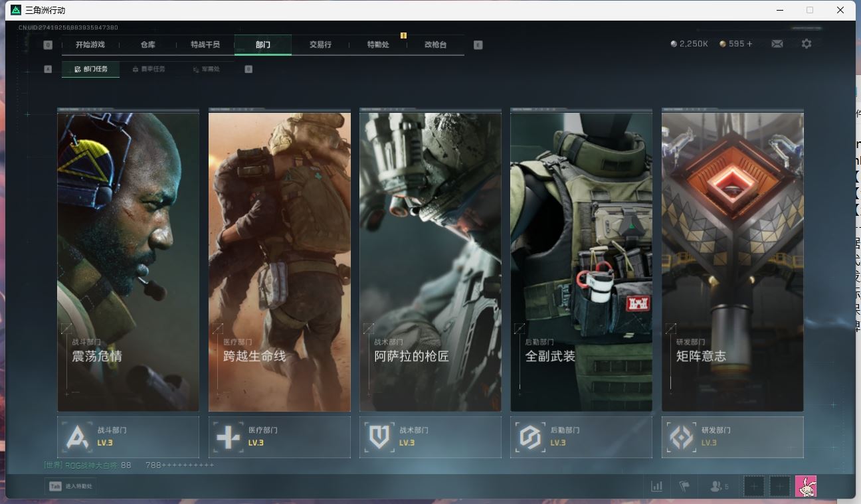Viewport: 861px width, 504px height.
Task: Click the pink bunny player avatar
Action: tap(806, 487)
